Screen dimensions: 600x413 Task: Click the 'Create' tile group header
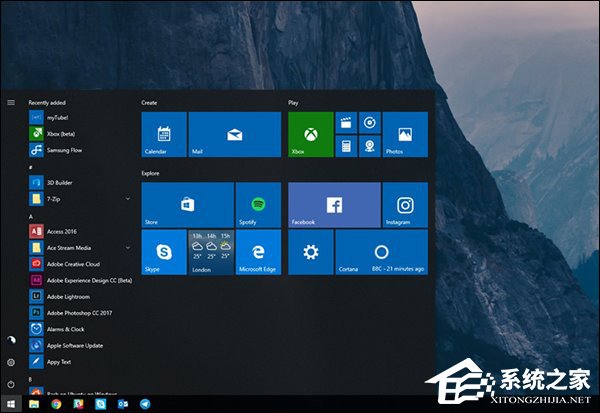149,103
